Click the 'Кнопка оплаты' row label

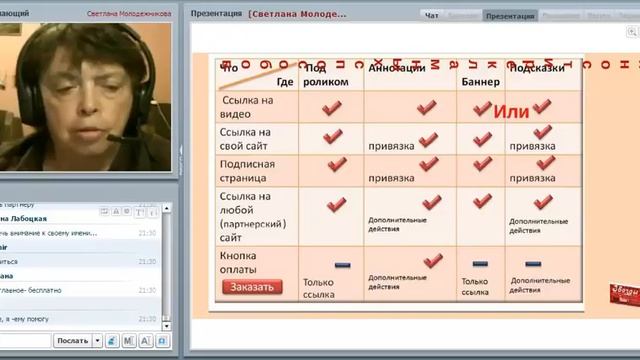click(238, 262)
